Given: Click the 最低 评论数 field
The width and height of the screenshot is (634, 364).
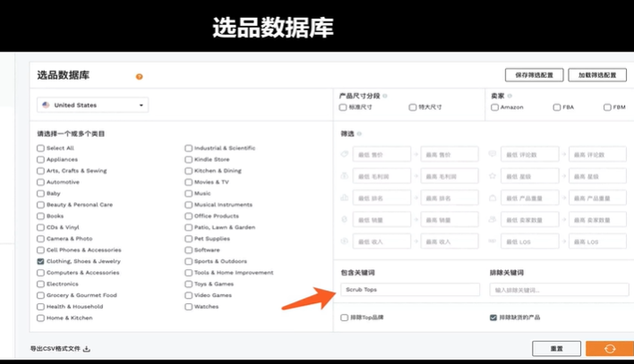Looking at the screenshot, I should tap(530, 155).
